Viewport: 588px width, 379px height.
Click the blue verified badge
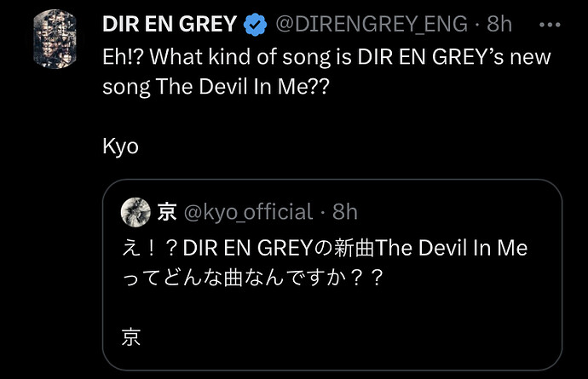pos(255,25)
